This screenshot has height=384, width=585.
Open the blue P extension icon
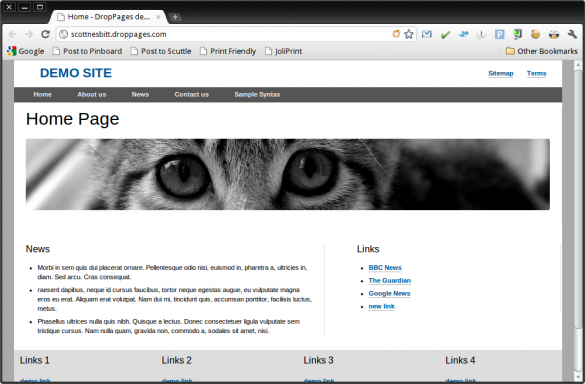pos(500,35)
